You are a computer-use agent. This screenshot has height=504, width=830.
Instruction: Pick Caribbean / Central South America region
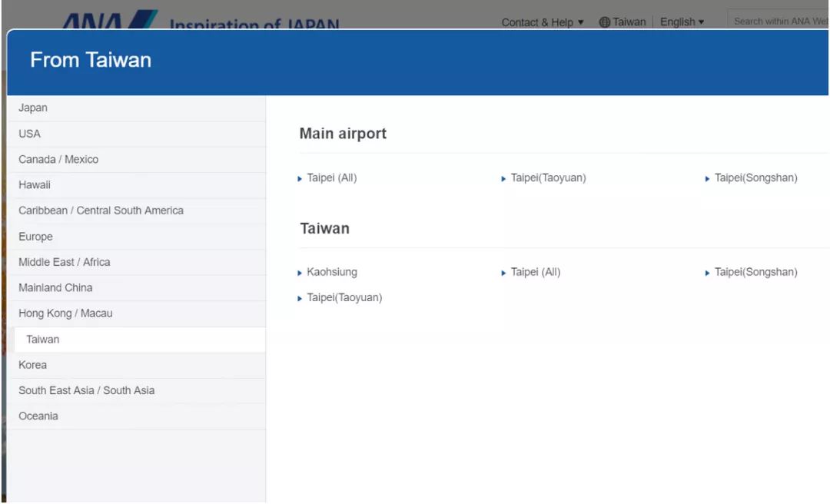click(x=101, y=211)
